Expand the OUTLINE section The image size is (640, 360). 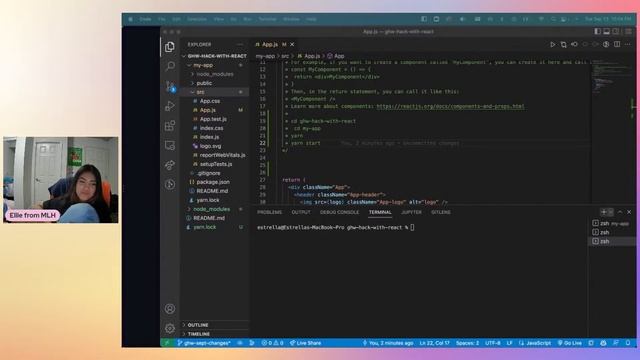click(x=215, y=325)
